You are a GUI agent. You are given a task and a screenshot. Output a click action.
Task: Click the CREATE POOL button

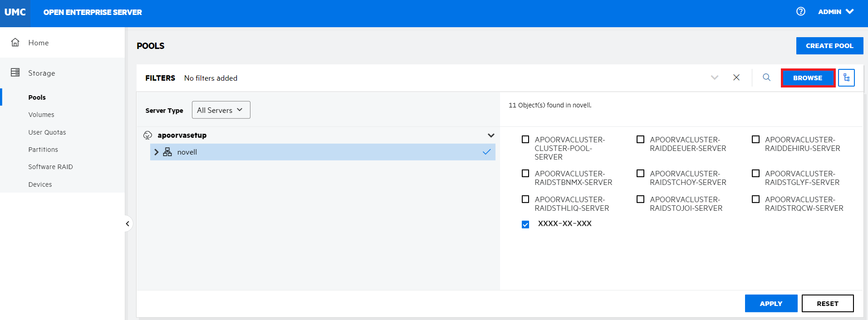click(829, 46)
